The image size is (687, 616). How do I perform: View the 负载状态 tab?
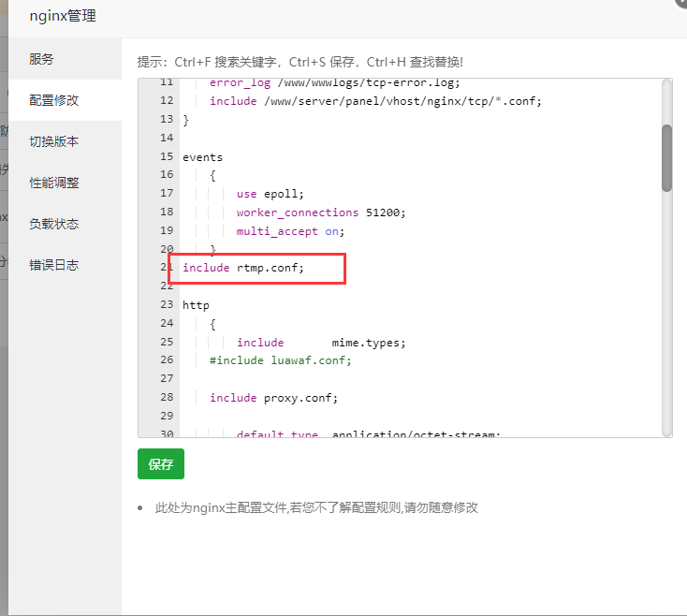[x=65, y=224]
